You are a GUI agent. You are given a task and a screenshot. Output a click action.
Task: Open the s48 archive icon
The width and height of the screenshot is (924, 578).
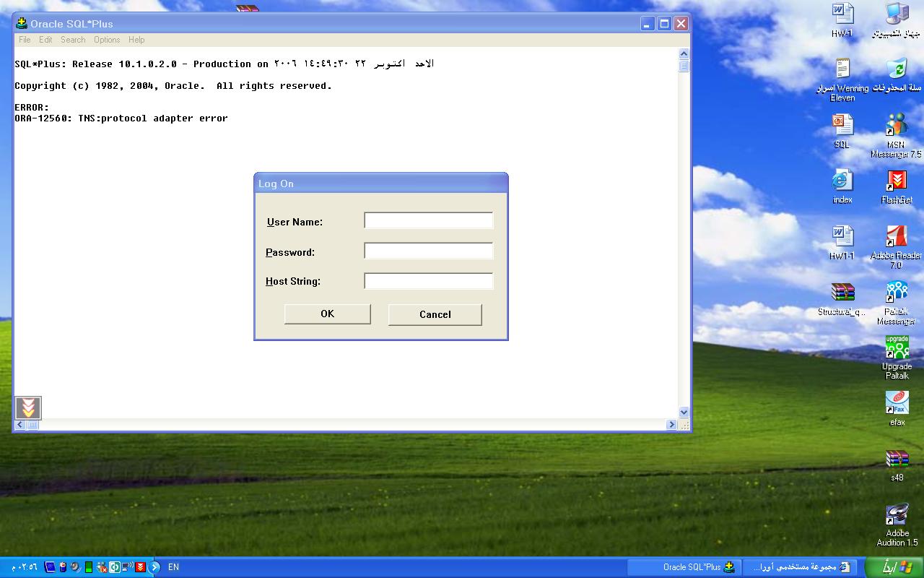[897, 459]
